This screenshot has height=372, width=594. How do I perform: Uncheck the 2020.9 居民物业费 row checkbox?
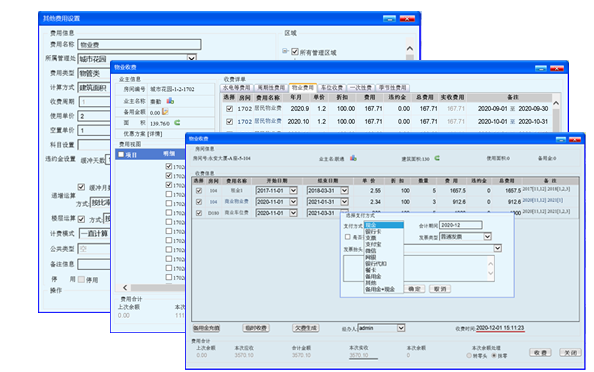click(229, 109)
